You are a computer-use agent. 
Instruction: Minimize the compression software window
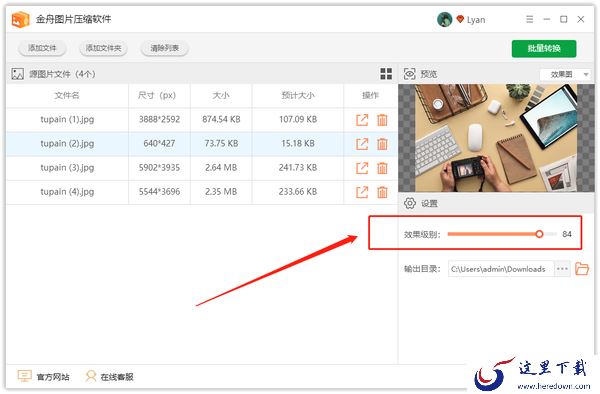[x=547, y=19]
